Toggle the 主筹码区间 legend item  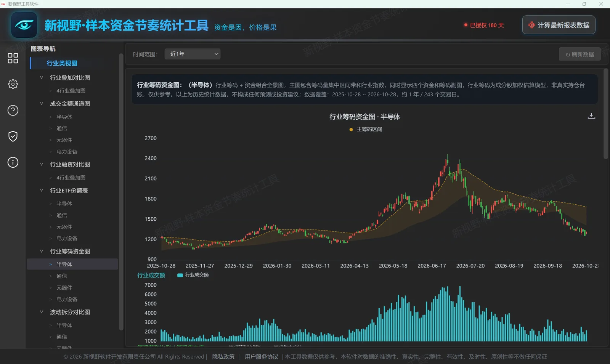coord(366,130)
